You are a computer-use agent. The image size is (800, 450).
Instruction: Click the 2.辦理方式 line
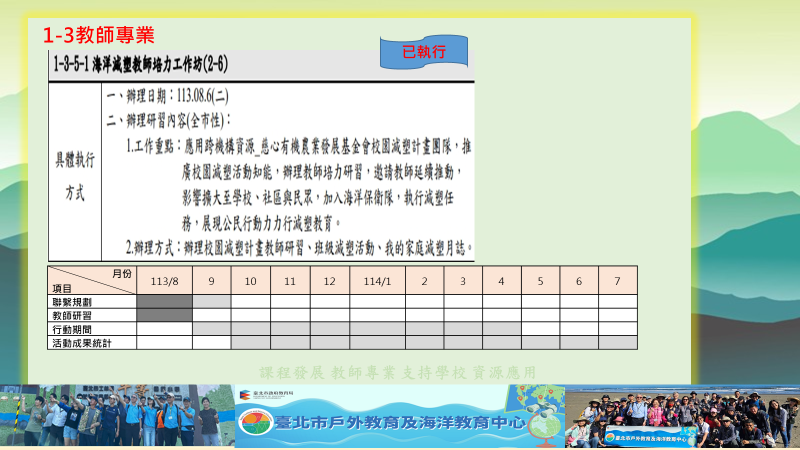299,248
